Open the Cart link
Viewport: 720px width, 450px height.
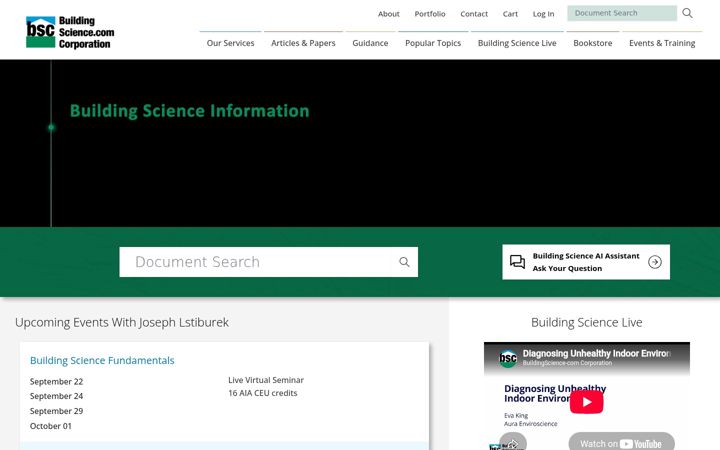pyautogui.click(x=510, y=14)
